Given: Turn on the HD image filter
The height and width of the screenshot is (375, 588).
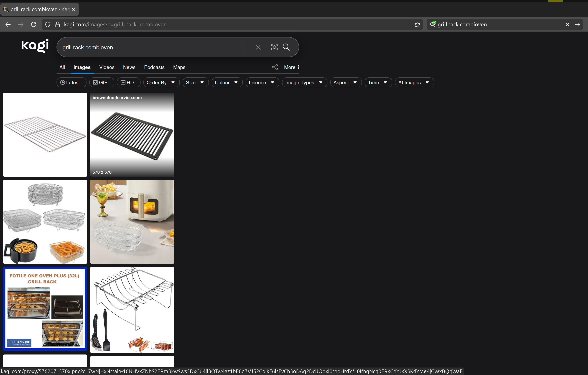Looking at the screenshot, I should point(128,83).
